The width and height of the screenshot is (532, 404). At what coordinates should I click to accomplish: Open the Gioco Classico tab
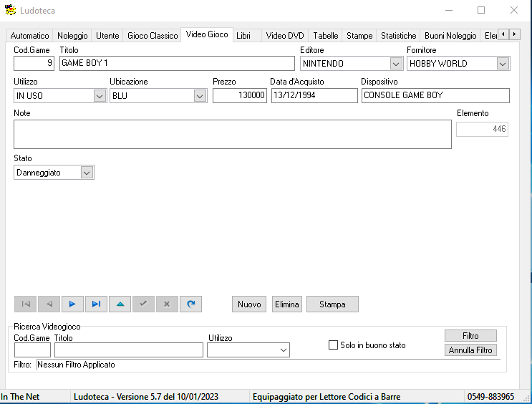[x=153, y=36]
